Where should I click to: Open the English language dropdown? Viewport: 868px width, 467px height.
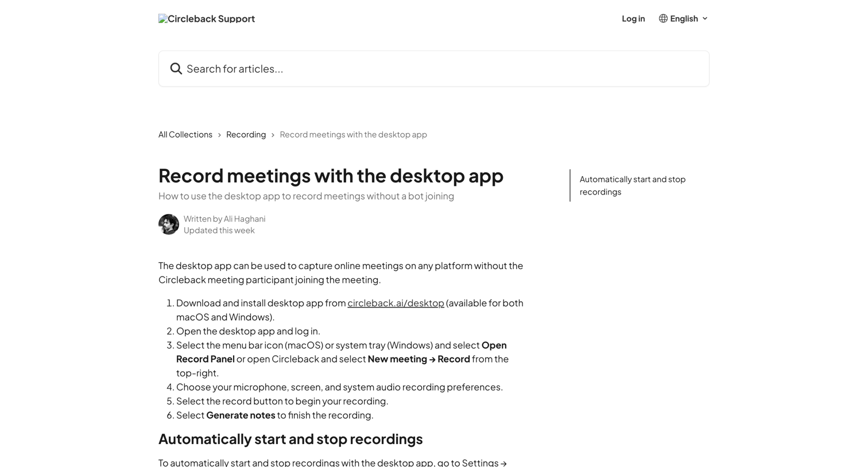point(683,18)
